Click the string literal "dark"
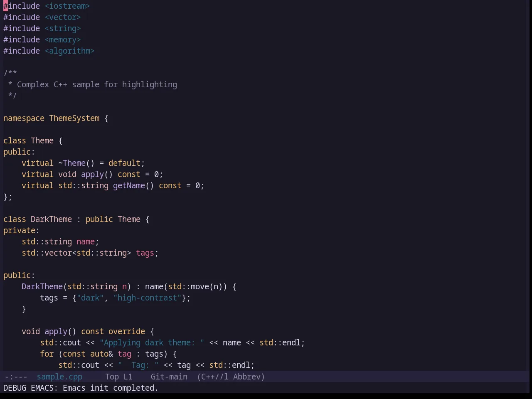The image size is (532, 399). pyautogui.click(x=90, y=298)
